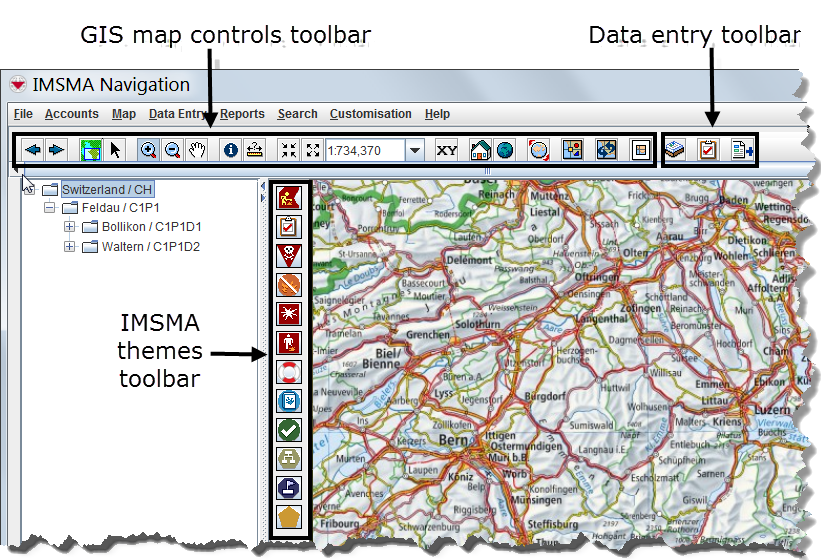Image resolution: width=821 pixels, height=560 pixels.
Task: Click the back navigation arrow button
Action: pyautogui.click(x=33, y=150)
